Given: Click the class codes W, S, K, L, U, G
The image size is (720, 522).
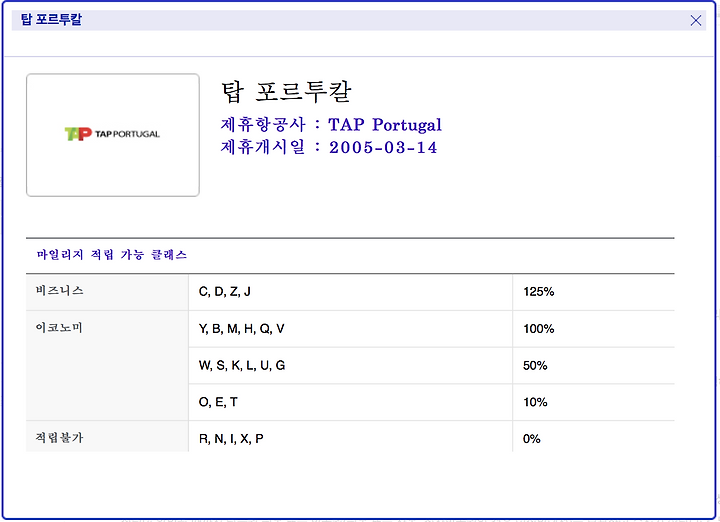Looking at the screenshot, I should pos(242,365).
